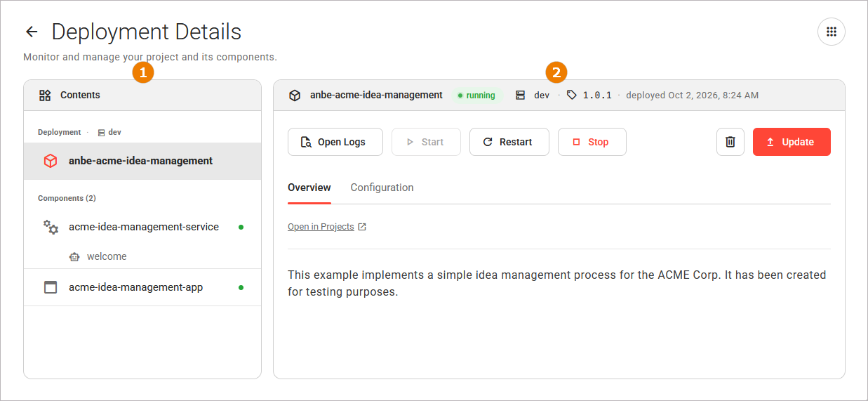868x401 pixels.
Task: Click the ACME Corp description paragraph
Action: pyautogui.click(x=557, y=283)
